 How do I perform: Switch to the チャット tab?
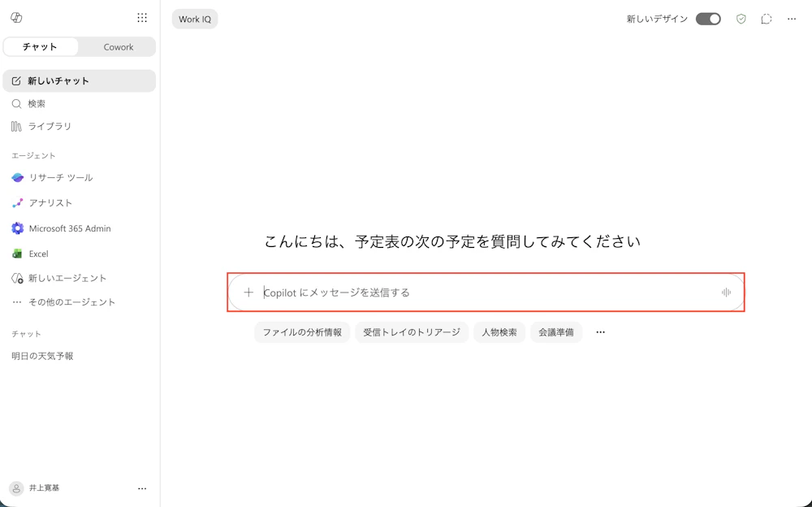[x=40, y=46]
